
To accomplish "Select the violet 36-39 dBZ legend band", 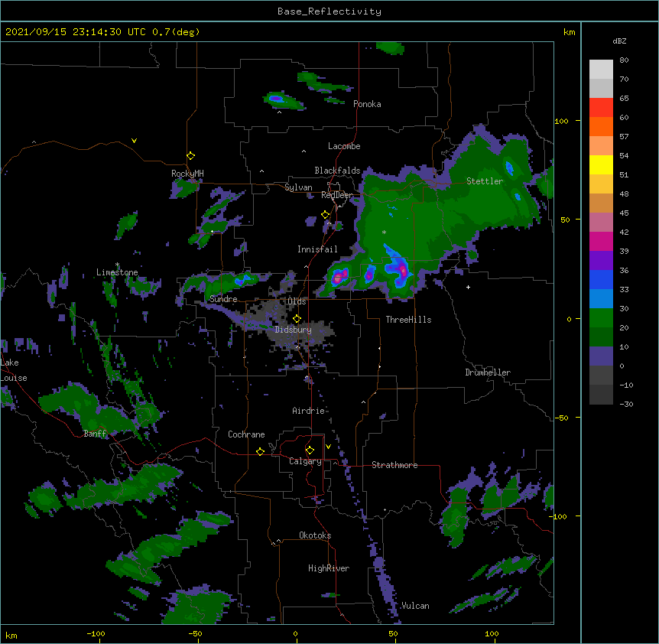I will [x=601, y=261].
